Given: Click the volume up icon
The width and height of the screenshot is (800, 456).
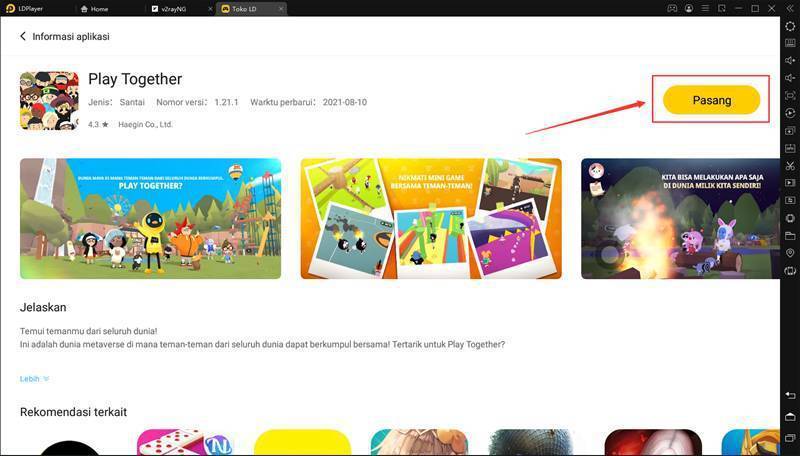Looking at the screenshot, I should pyautogui.click(x=790, y=60).
